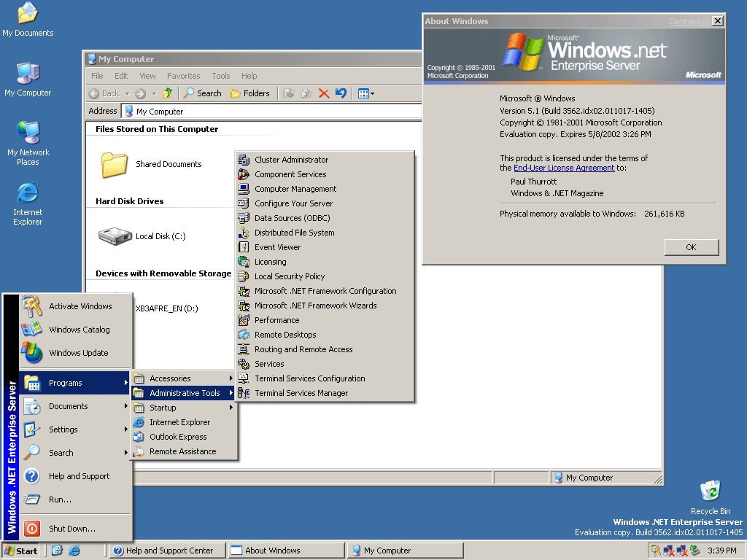Viewport: 747px width, 560px height.
Task: Open Help and Support from Start menu
Action: (x=75, y=476)
